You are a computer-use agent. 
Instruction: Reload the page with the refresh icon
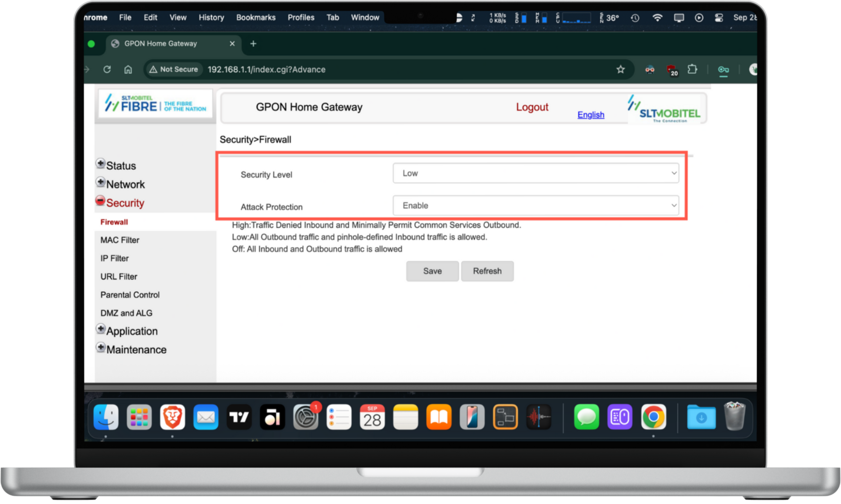107,70
